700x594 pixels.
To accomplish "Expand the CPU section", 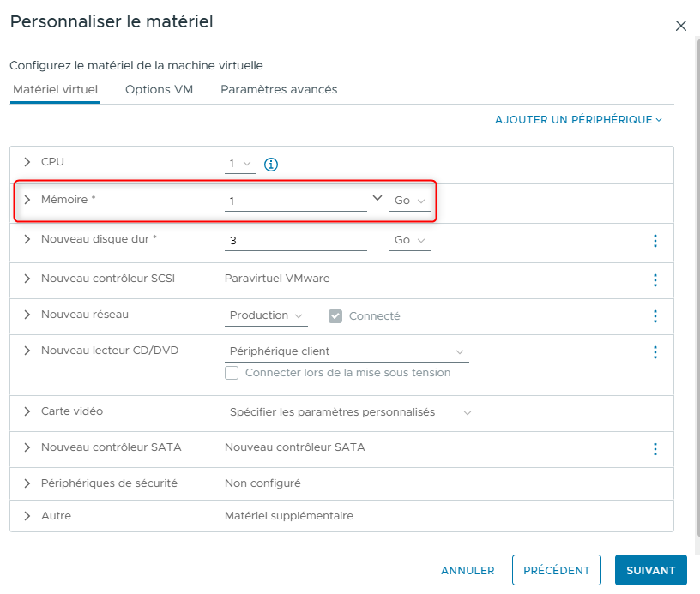I will tap(29, 161).
